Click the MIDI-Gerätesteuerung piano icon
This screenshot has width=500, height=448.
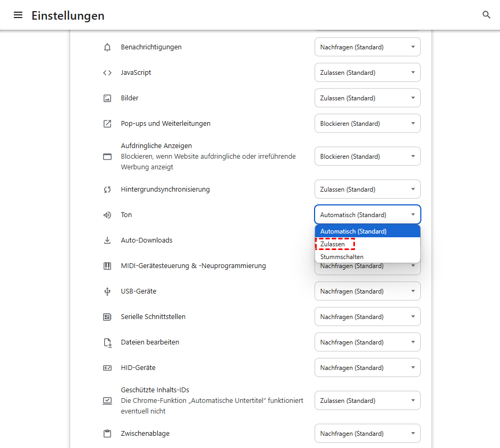(x=107, y=266)
